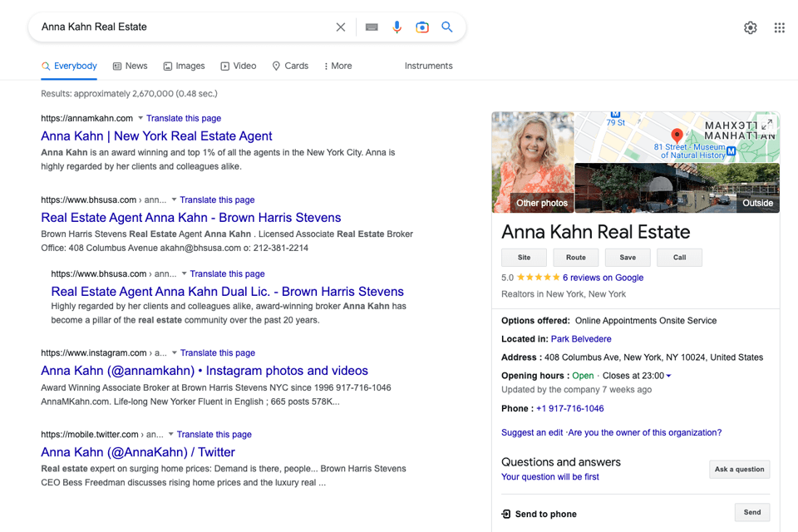This screenshot has height=532, width=798.
Task: Open options arrow beside indented bhsusa.com URL
Action: 185,273
